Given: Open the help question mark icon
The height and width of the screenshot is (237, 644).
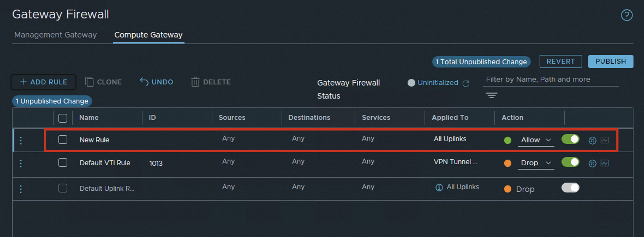Looking at the screenshot, I should 627,15.
